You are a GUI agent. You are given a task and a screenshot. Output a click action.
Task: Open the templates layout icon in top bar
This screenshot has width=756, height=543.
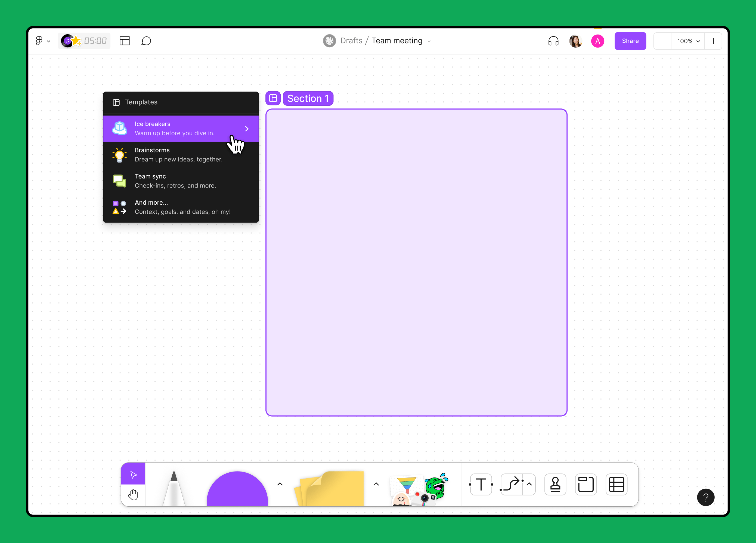coord(124,41)
